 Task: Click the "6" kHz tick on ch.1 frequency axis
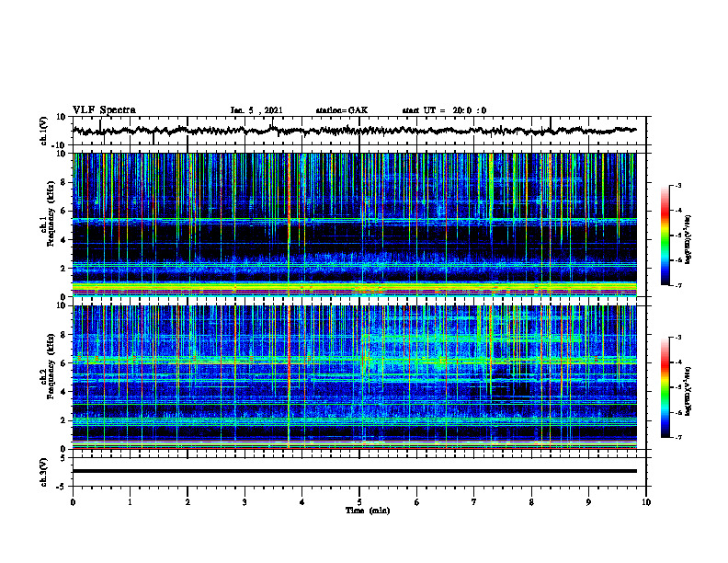[x=63, y=211]
